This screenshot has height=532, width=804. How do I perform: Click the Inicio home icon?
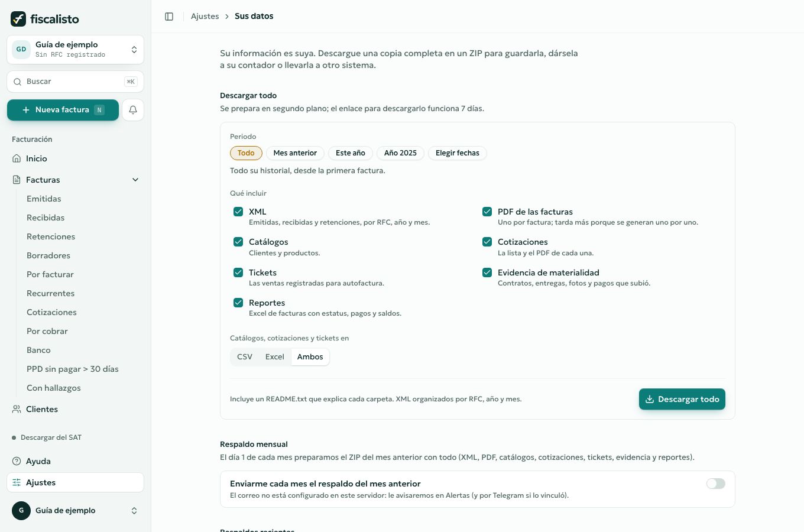pyautogui.click(x=17, y=158)
